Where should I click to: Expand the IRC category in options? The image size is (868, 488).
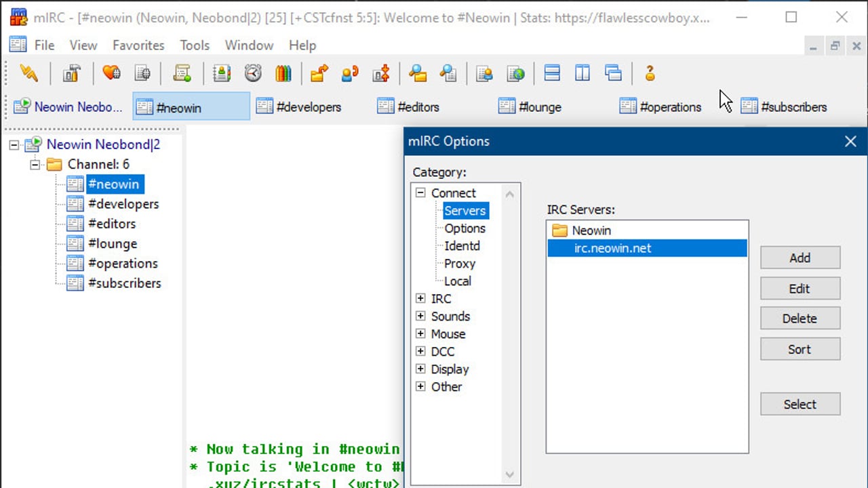coord(420,298)
